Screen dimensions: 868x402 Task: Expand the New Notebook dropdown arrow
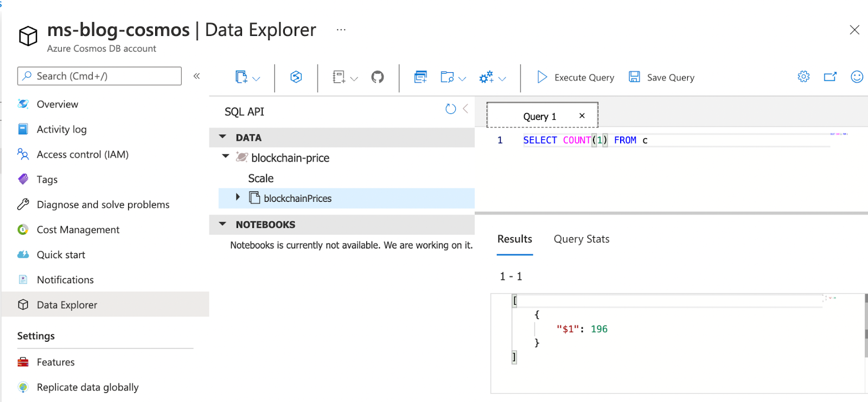(354, 79)
